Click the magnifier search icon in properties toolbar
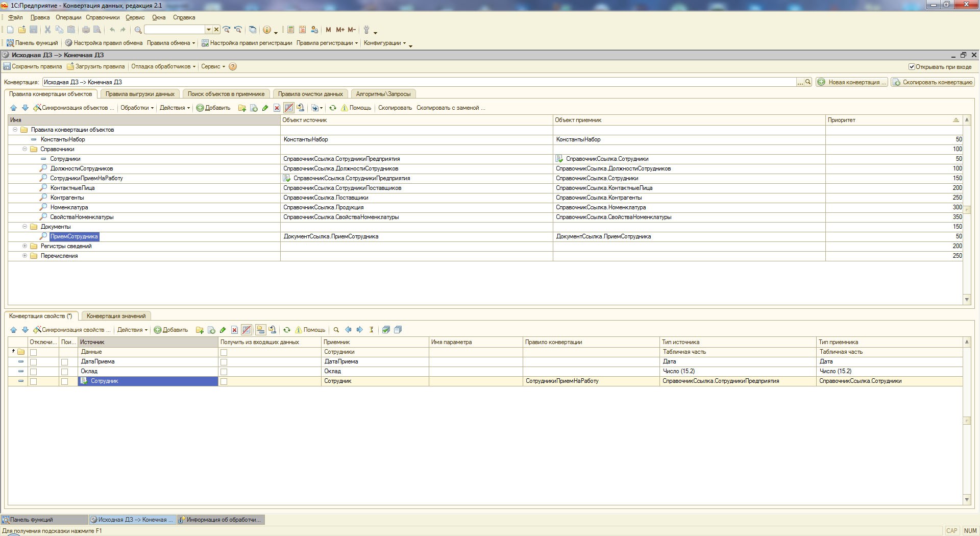 [x=336, y=330]
